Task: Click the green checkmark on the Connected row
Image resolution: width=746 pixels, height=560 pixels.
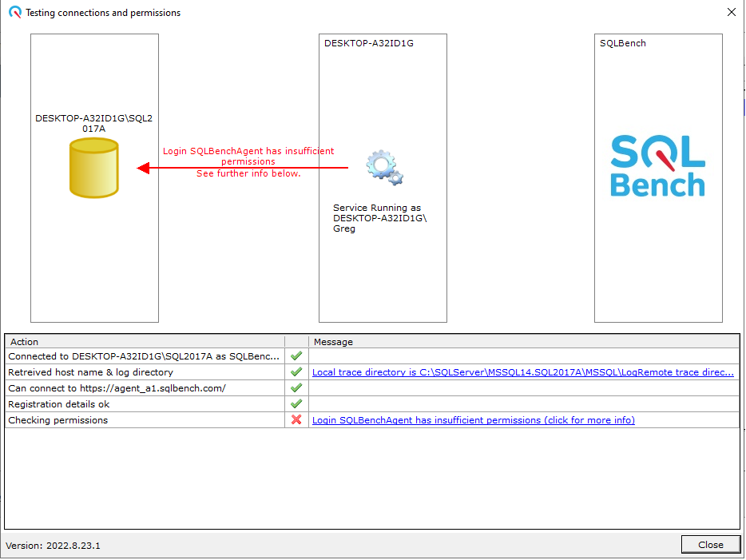Action: (296, 355)
